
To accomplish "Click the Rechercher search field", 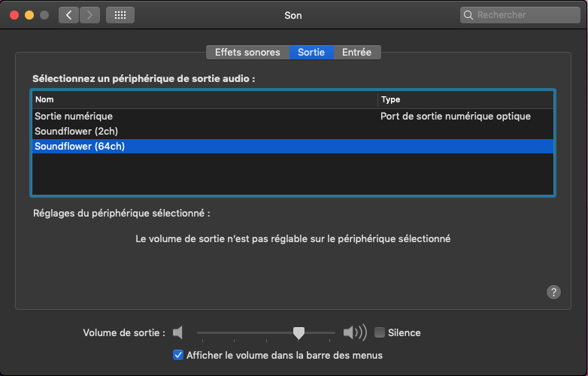I will click(x=523, y=15).
